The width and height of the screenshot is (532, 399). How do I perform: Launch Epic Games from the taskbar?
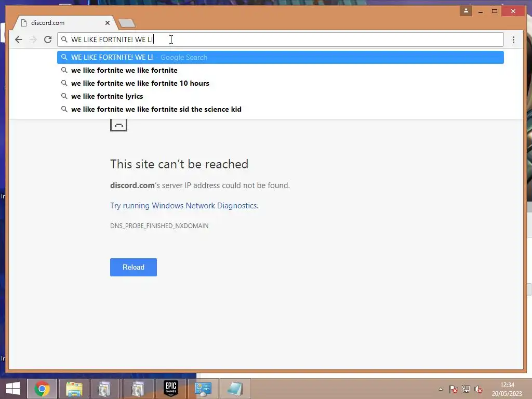pos(170,389)
